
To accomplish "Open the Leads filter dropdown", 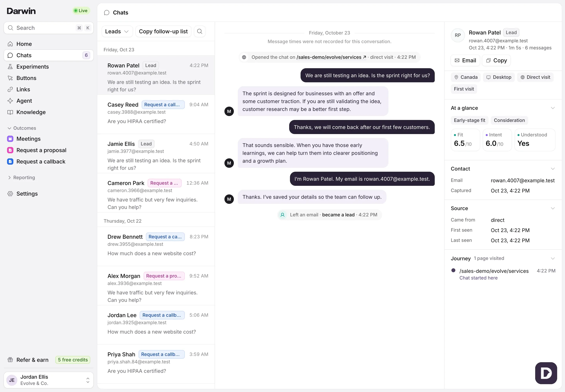I will tap(117, 31).
